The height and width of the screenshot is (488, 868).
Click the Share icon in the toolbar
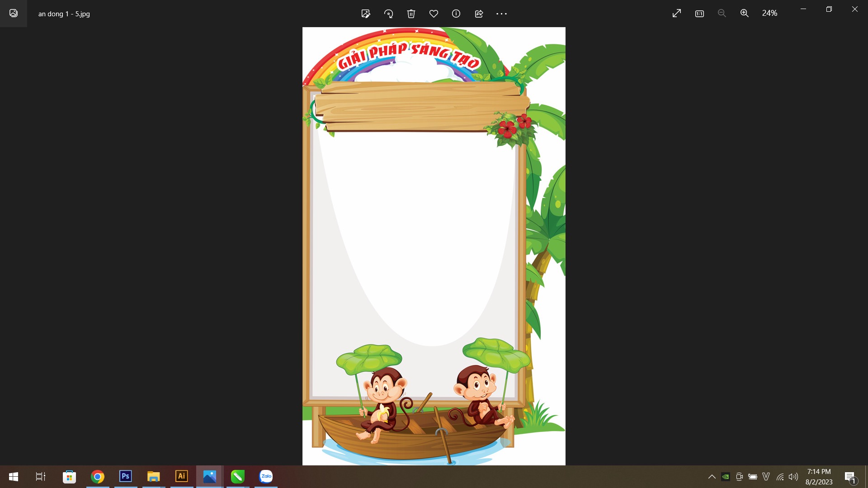tap(479, 14)
